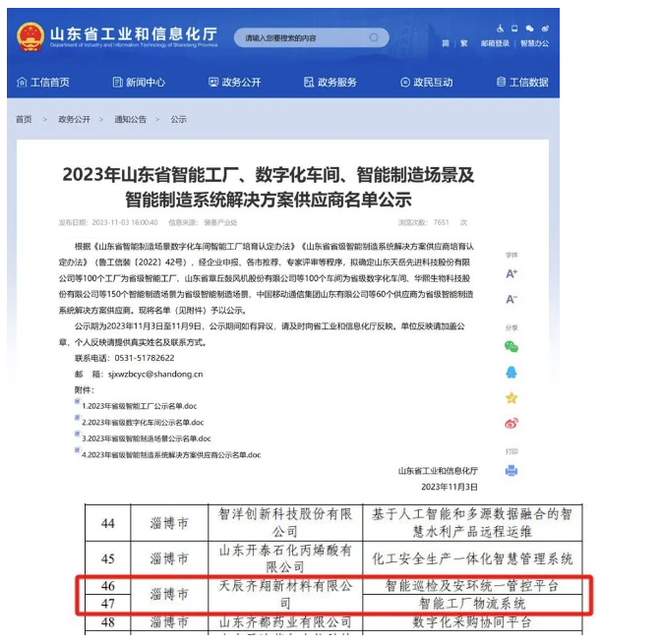Screen dimensions: 661x644
Task: Click the search magnifier icon
Action: (x=374, y=37)
